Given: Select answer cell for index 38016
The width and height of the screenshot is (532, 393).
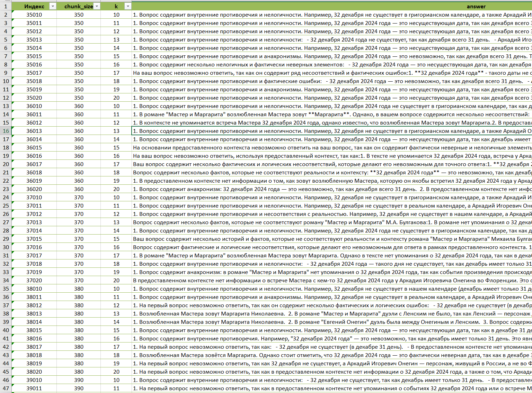Looking at the screenshot, I should coord(332,338).
